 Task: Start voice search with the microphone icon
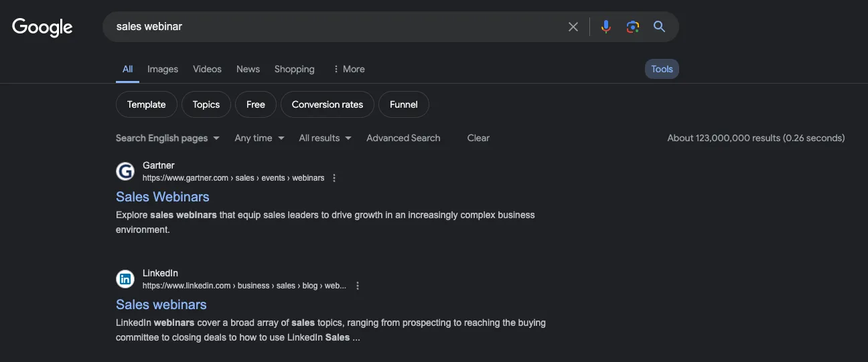tap(605, 27)
